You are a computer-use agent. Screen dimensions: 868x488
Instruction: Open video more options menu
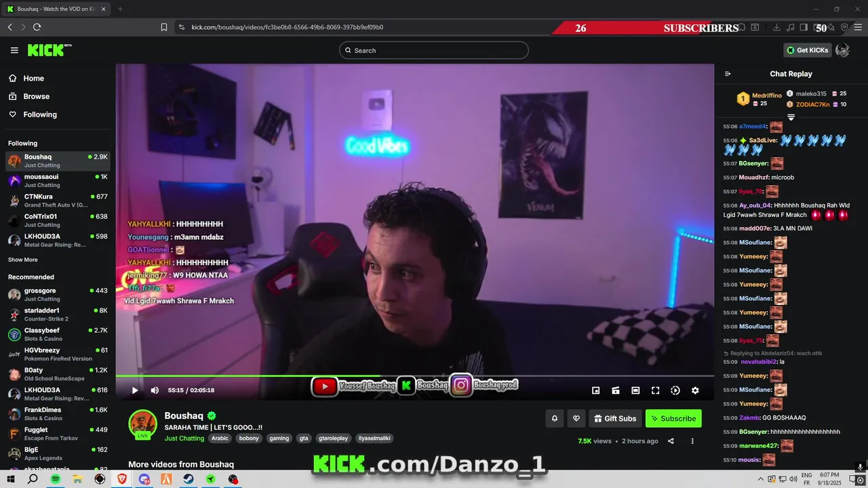pyautogui.click(x=692, y=441)
